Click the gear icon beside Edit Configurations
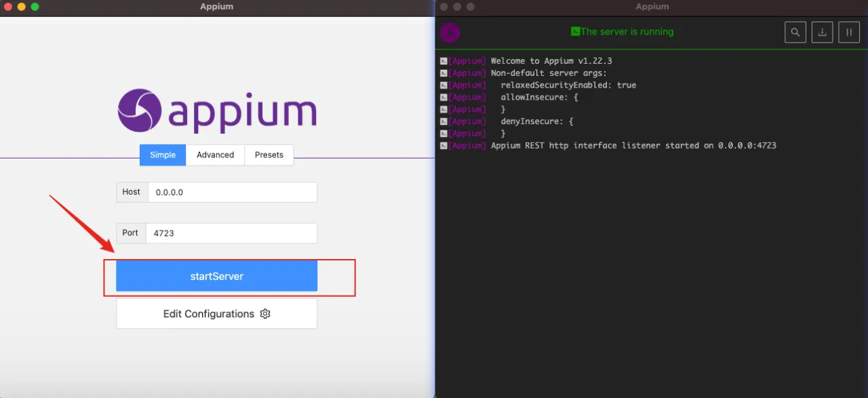The height and width of the screenshot is (398, 868). click(x=265, y=314)
